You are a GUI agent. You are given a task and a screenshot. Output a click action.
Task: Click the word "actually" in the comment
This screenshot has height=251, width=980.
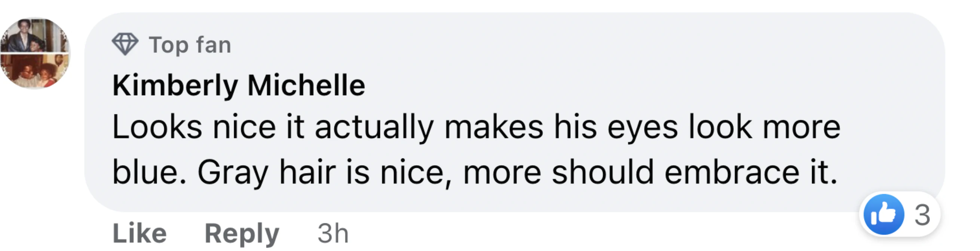tap(374, 128)
